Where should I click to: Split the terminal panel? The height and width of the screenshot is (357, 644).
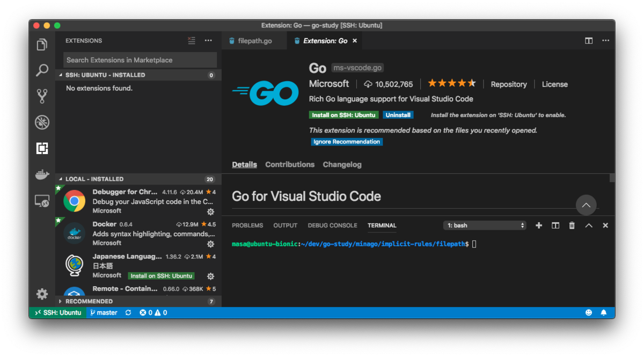click(555, 225)
